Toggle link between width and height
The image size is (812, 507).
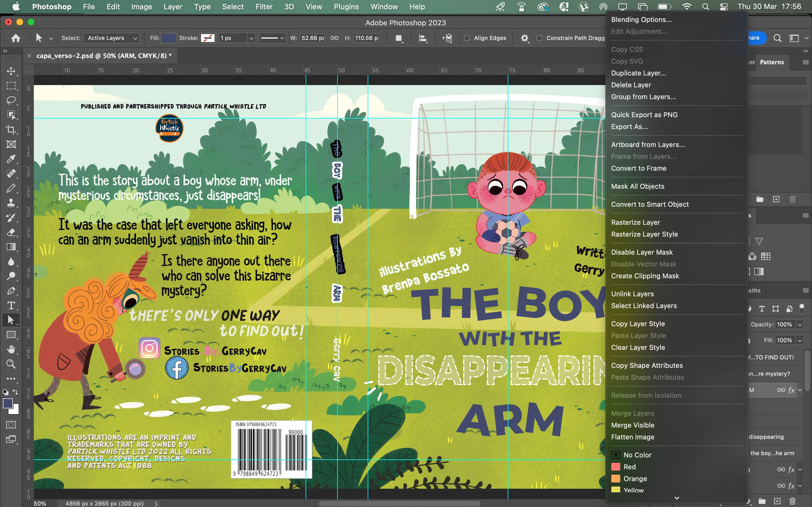click(334, 38)
